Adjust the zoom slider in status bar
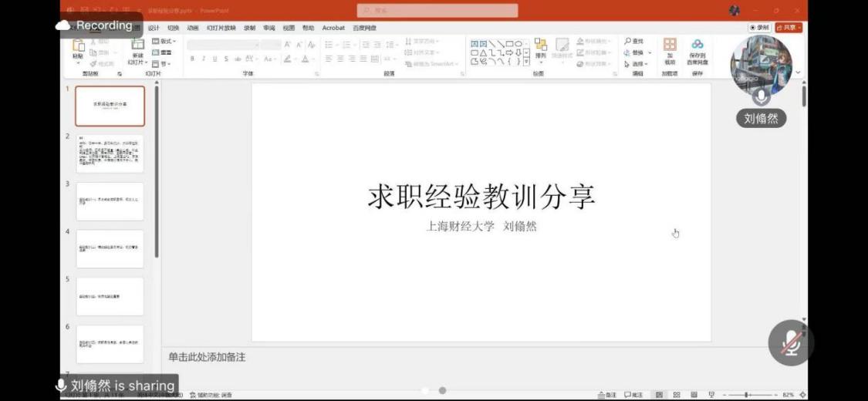Screen dimensions: 868x401 (747, 395)
